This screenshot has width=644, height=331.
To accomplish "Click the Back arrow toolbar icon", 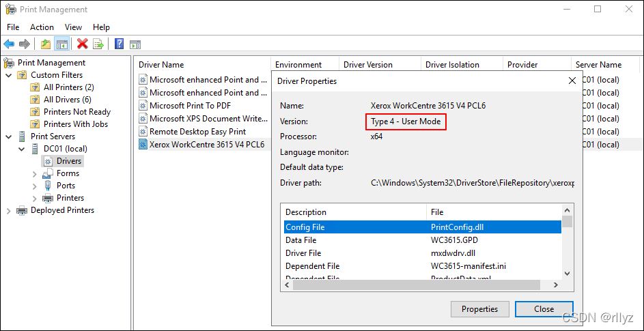I will (x=9, y=44).
